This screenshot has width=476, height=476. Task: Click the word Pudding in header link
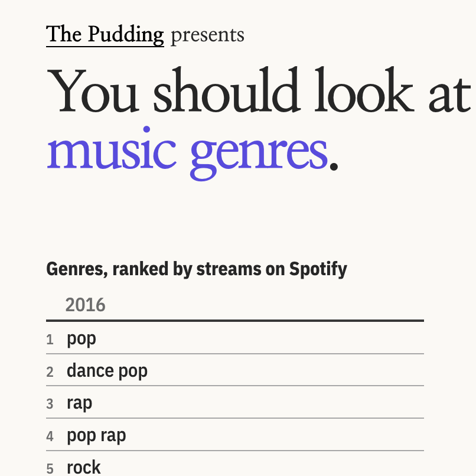coord(126,35)
